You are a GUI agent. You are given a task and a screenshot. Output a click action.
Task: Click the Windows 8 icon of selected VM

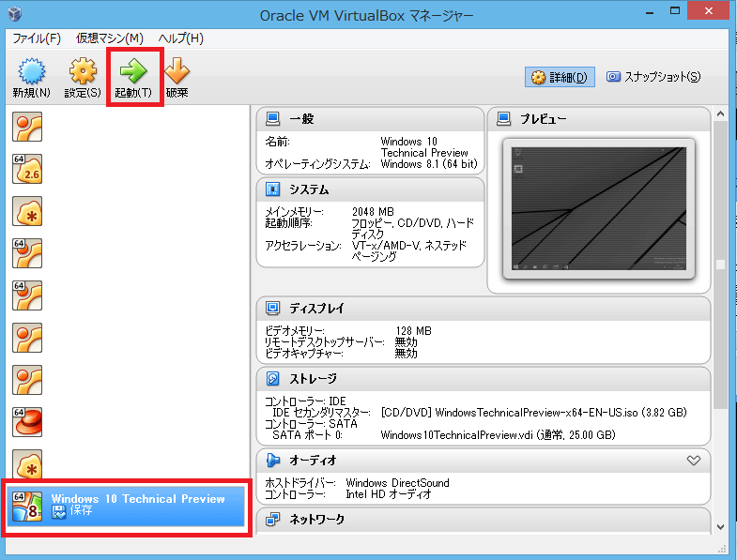(27, 507)
